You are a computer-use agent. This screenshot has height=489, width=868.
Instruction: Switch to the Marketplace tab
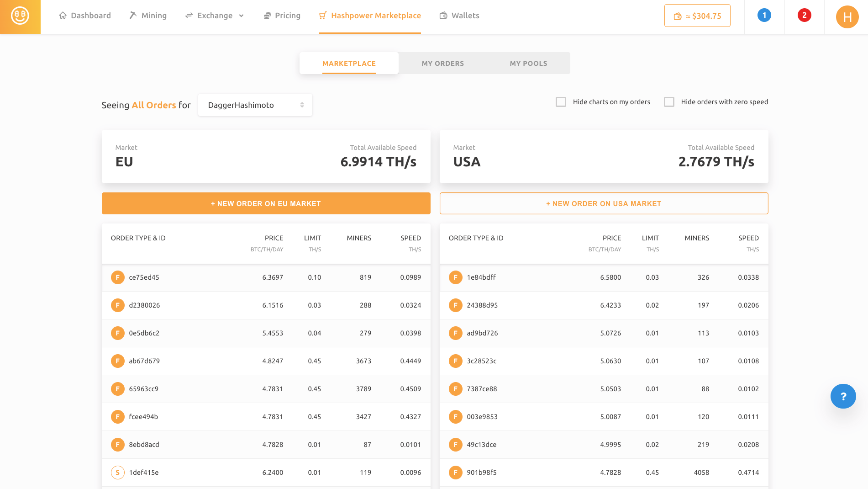pyautogui.click(x=349, y=63)
